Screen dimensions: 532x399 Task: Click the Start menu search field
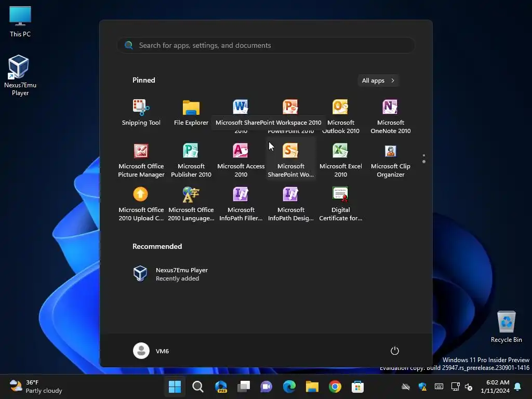pos(266,45)
